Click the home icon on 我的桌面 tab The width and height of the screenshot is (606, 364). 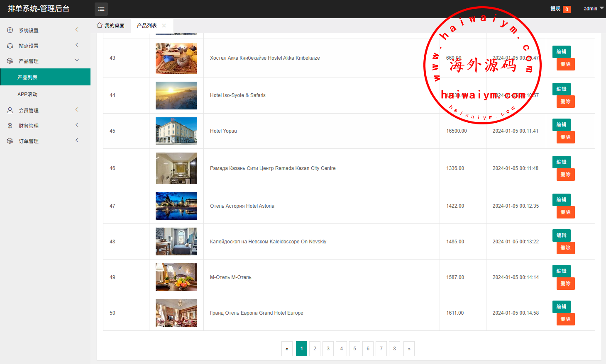click(x=100, y=25)
